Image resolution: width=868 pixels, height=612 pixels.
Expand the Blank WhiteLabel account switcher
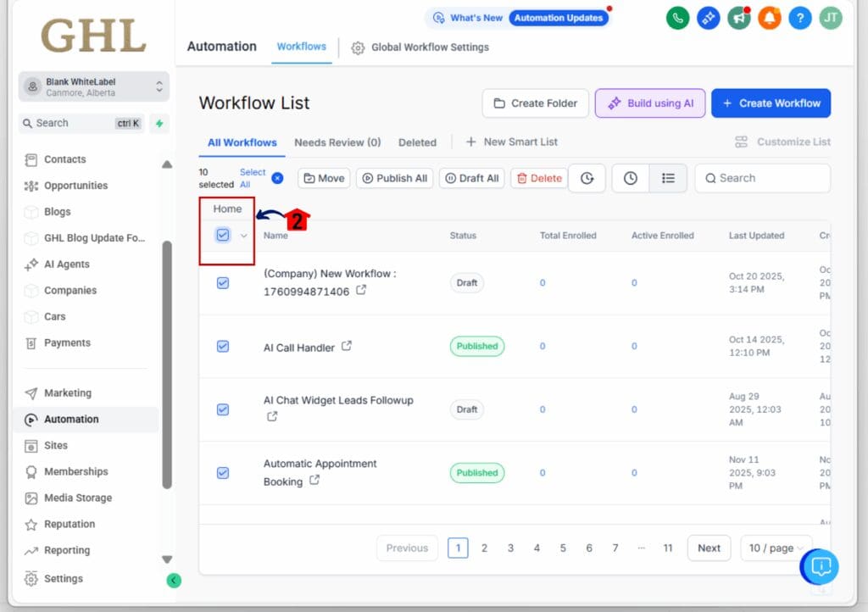coord(93,86)
